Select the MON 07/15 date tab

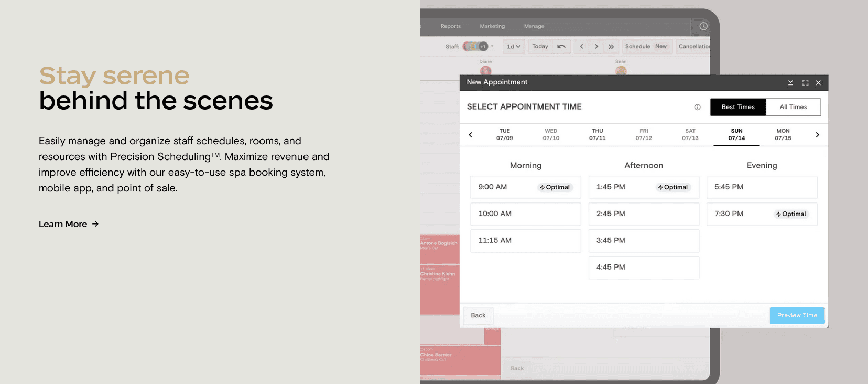click(x=783, y=135)
